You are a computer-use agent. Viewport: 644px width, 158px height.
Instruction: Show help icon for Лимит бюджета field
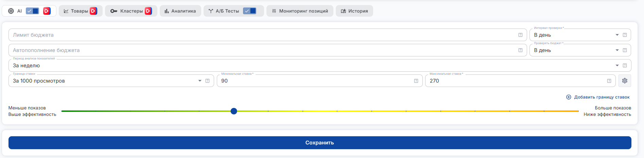(520, 35)
